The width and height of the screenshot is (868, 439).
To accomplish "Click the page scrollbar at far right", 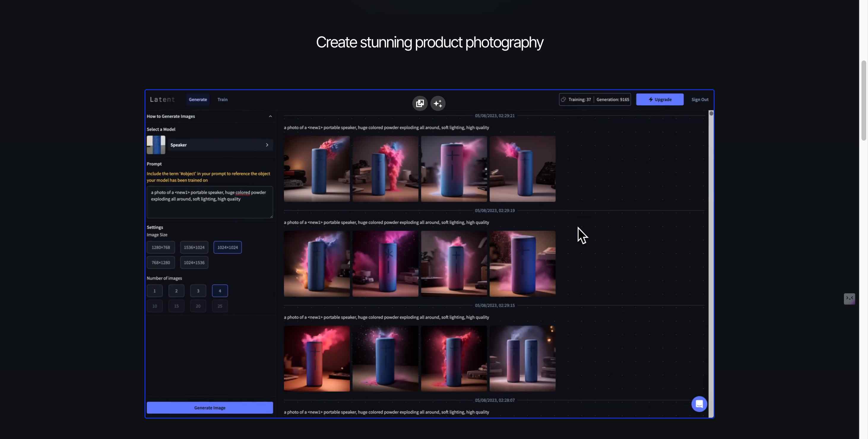I will tap(864, 100).
